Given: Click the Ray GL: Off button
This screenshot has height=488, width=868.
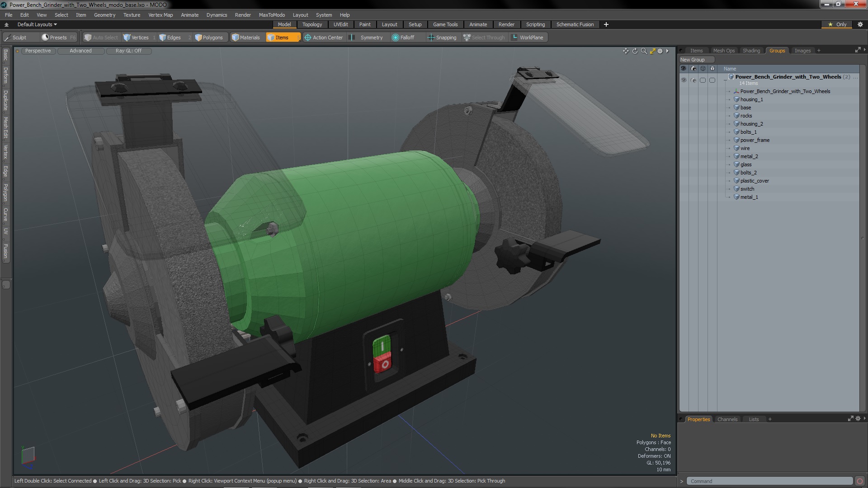Looking at the screenshot, I should click(x=128, y=51).
